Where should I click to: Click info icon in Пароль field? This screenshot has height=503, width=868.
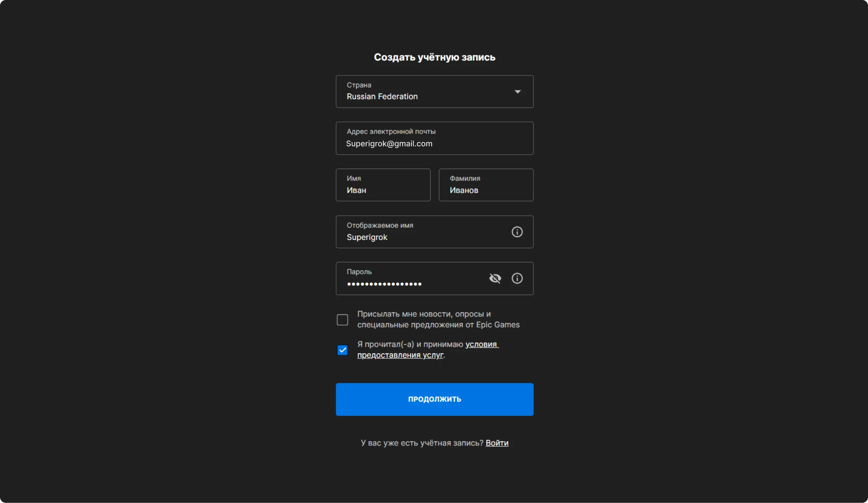point(517,278)
